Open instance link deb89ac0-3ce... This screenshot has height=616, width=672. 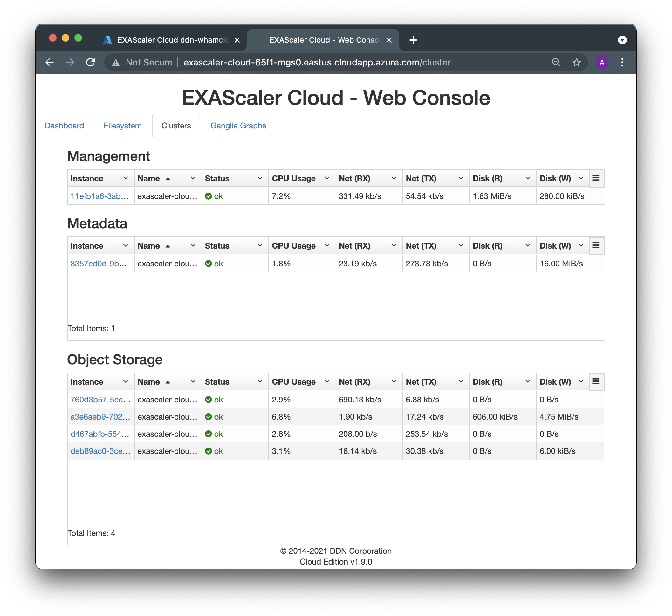(x=100, y=451)
